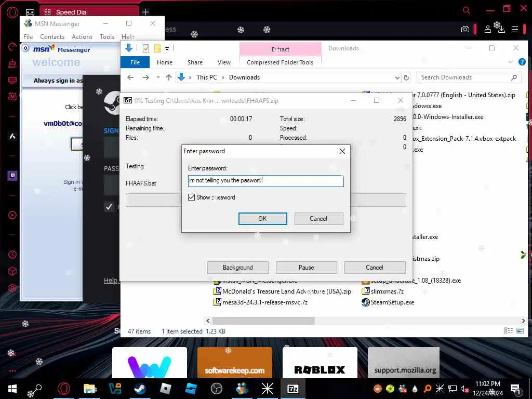Click the chevron after This PC in address bar

point(223,77)
